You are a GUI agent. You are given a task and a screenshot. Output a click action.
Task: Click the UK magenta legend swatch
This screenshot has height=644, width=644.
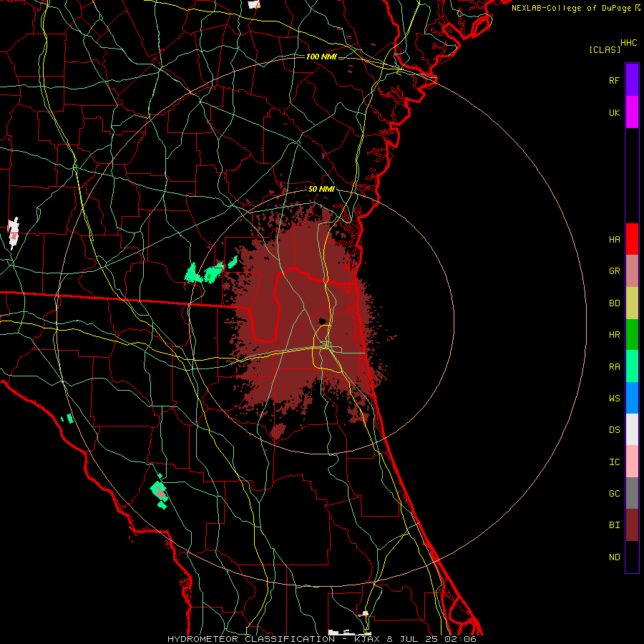click(x=632, y=112)
